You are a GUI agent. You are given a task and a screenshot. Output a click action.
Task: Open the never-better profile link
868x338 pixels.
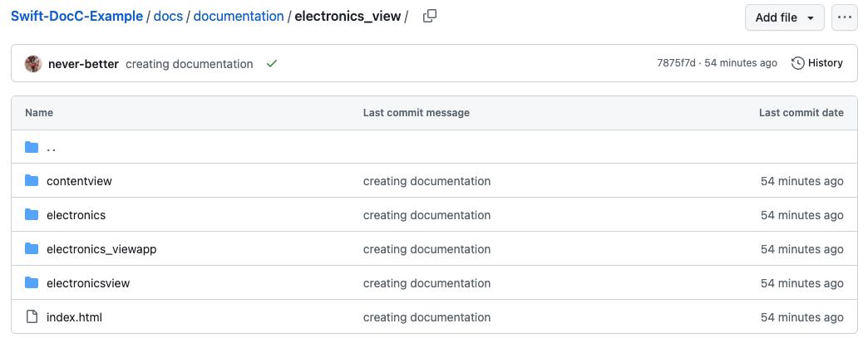click(84, 64)
